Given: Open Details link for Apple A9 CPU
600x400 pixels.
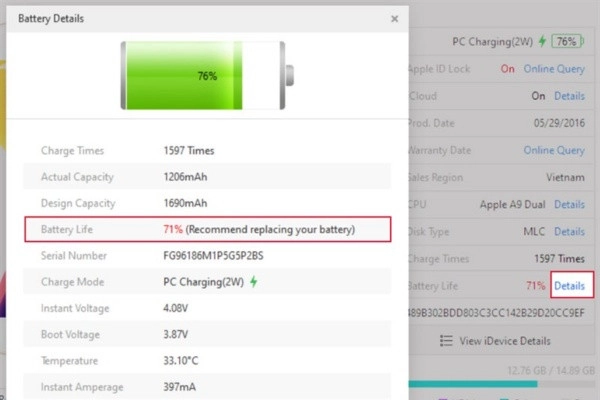Looking at the screenshot, I should tap(569, 204).
